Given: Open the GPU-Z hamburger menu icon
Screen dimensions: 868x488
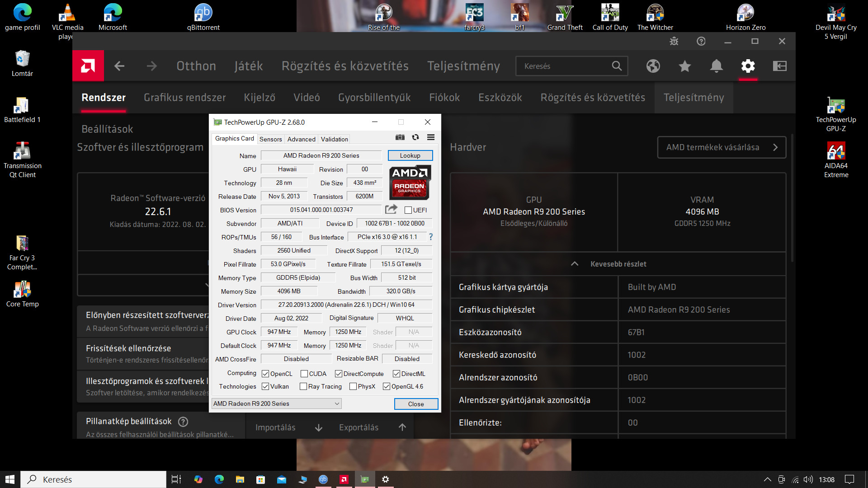Looking at the screenshot, I should click(x=431, y=137).
